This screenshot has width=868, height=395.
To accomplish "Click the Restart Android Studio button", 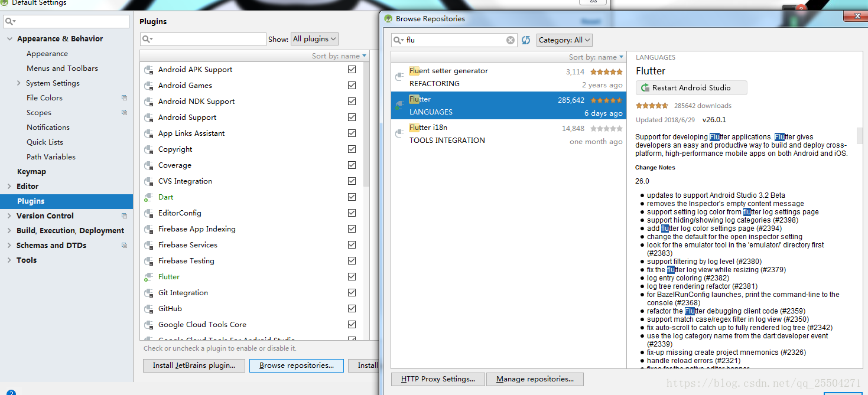I will click(691, 88).
